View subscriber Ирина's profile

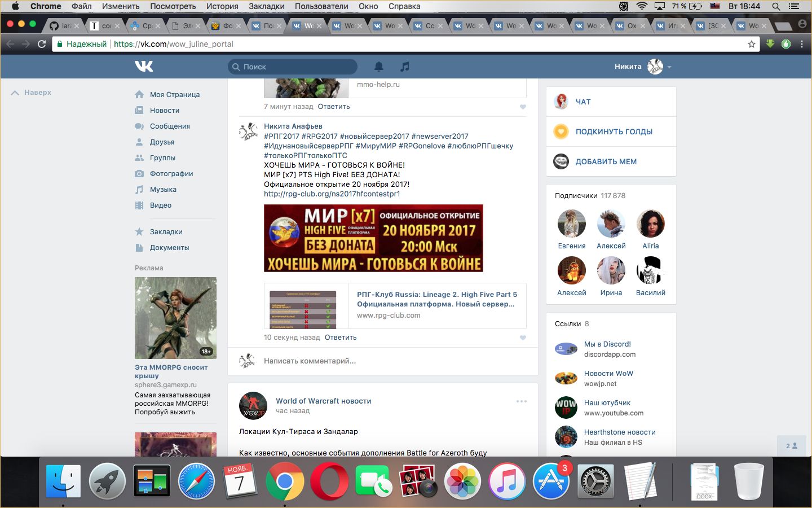pos(611,276)
